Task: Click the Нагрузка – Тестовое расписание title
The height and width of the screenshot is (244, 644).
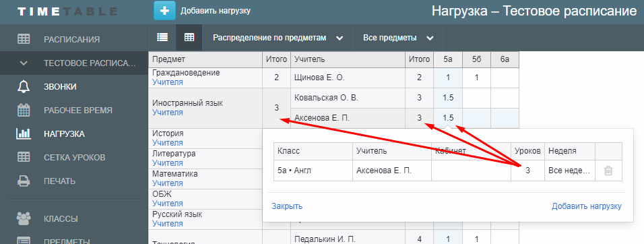Action: pos(534,11)
